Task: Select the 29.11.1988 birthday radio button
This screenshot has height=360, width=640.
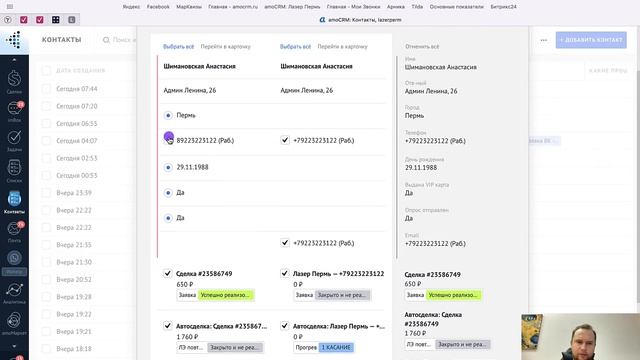Action: pyautogui.click(x=168, y=167)
